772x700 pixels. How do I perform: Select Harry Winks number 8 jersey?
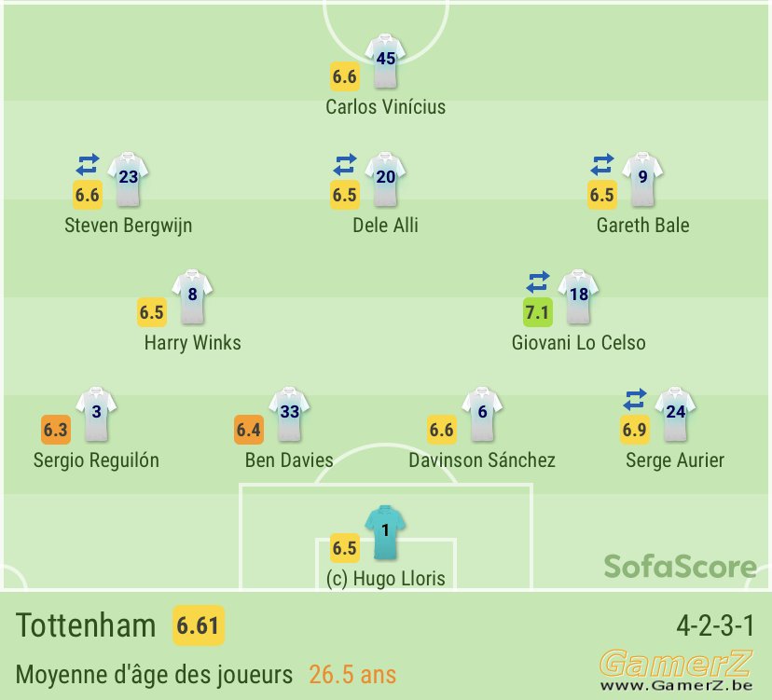click(192, 296)
